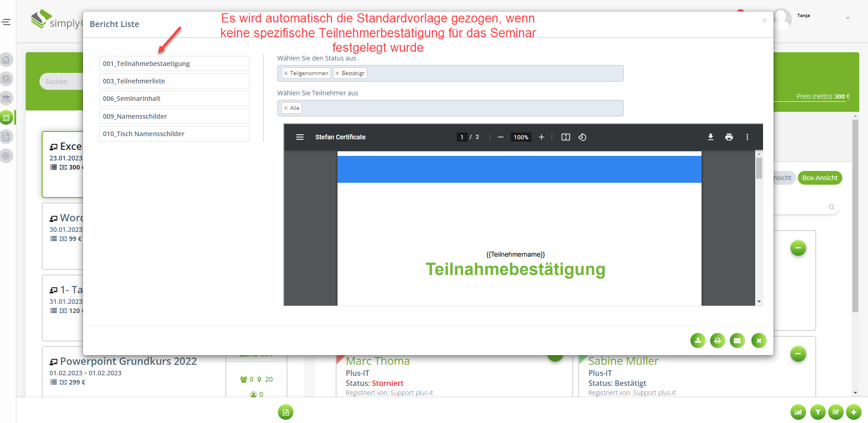
Task: Open the PDF viewer more-actions menu
Action: point(747,137)
